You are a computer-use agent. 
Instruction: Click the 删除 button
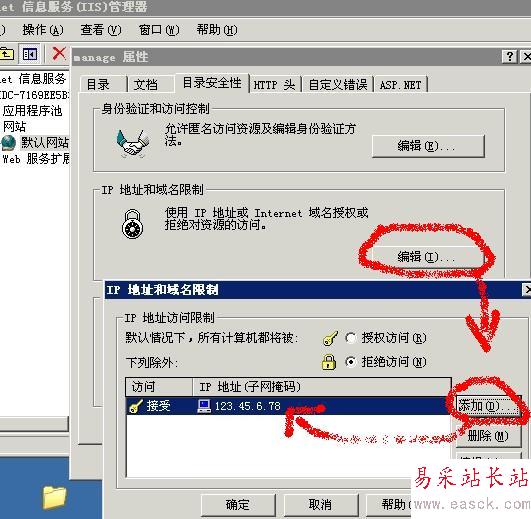pos(488,436)
